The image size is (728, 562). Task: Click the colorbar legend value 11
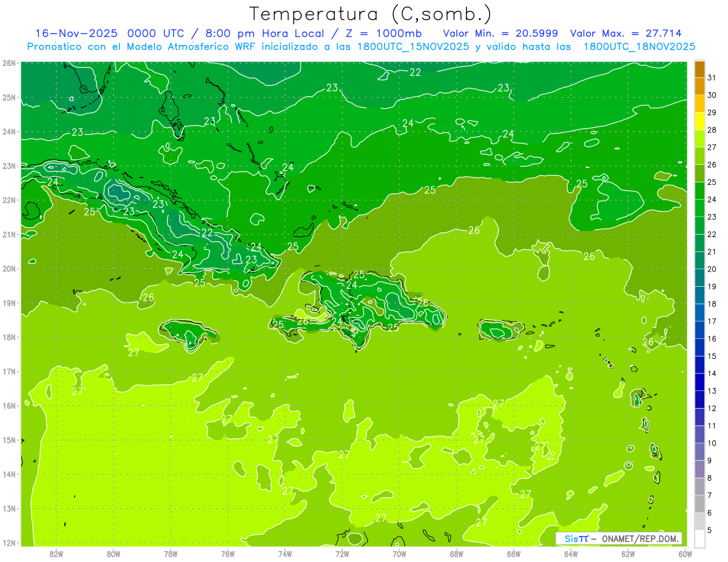[x=712, y=426]
